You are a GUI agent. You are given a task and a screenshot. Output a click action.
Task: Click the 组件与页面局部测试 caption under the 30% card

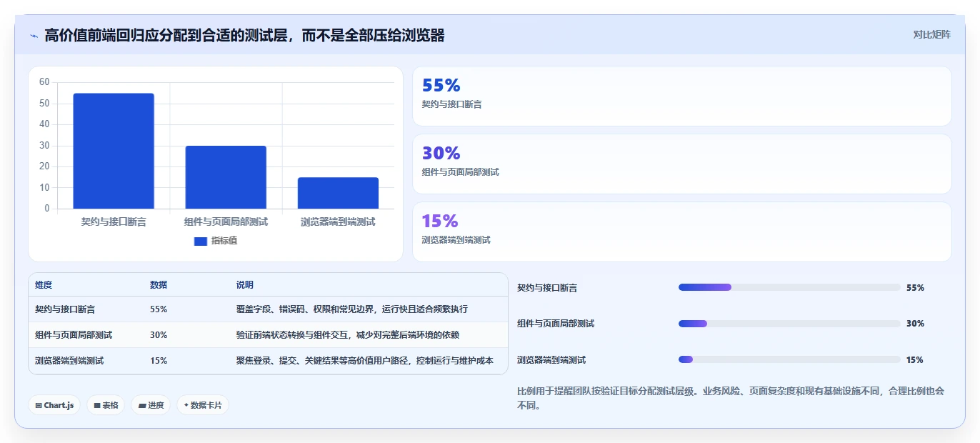point(461,172)
